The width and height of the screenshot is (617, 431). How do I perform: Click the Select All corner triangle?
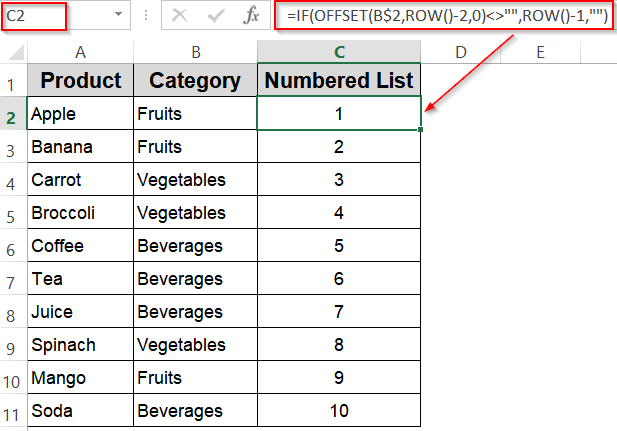(x=14, y=51)
